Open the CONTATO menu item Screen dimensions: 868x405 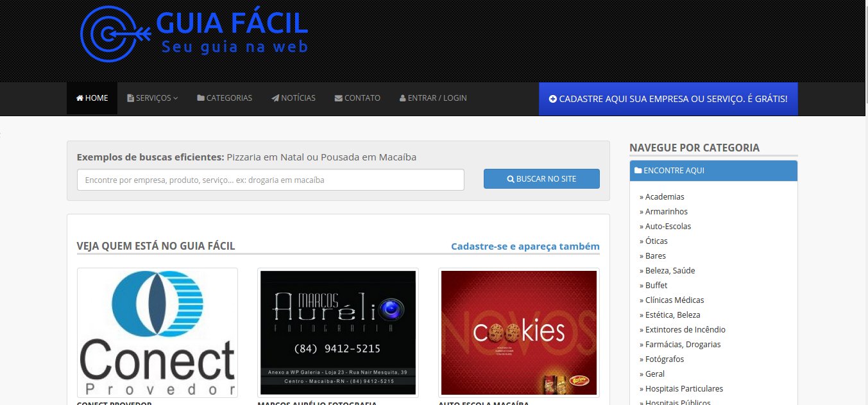357,98
